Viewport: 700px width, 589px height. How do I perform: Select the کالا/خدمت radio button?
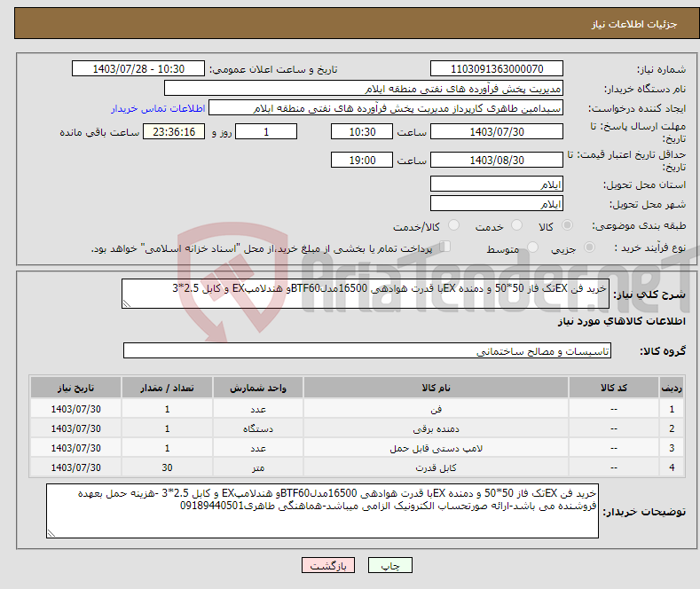pos(453,225)
